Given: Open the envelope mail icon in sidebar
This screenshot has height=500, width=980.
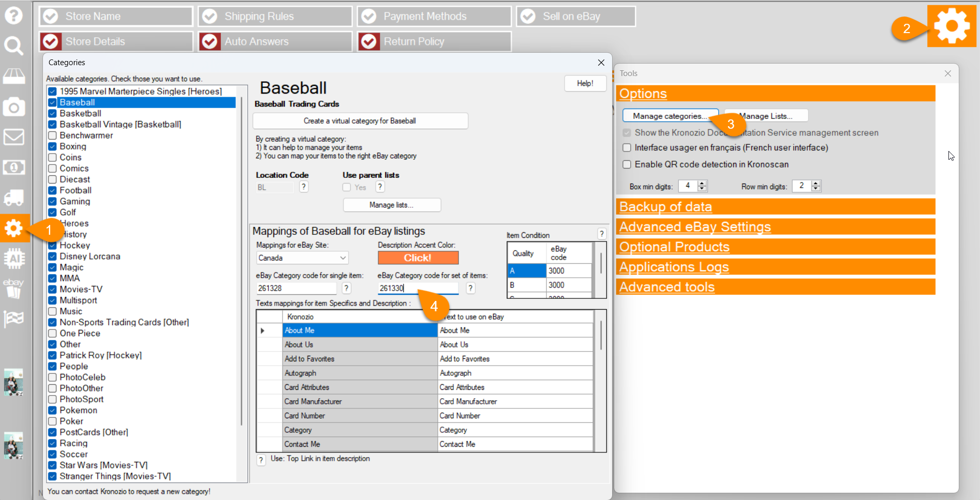Looking at the screenshot, I should [x=13, y=137].
